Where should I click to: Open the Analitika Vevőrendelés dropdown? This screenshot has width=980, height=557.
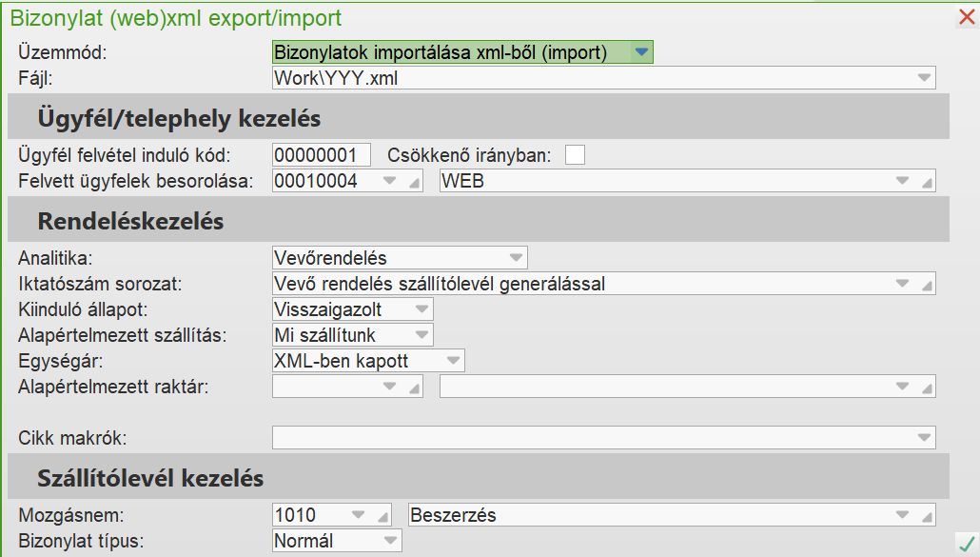tap(516, 257)
